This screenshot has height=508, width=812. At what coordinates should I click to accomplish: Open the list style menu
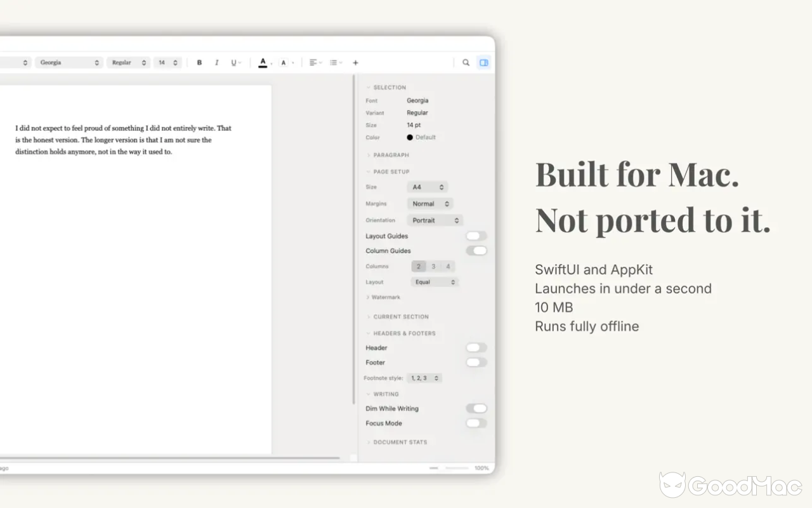(336, 63)
